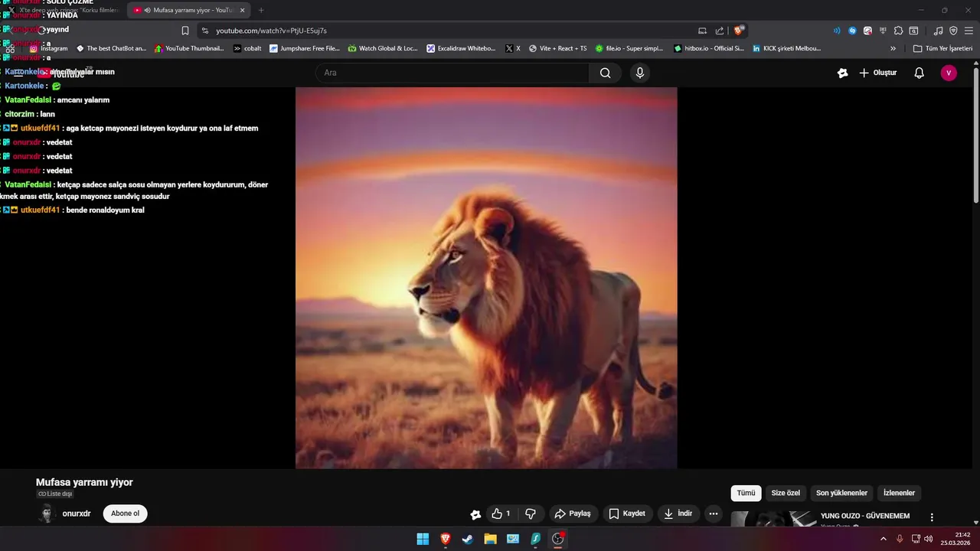
Task: Click the cast/install screen icon in address bar
Action: point(702,31)
